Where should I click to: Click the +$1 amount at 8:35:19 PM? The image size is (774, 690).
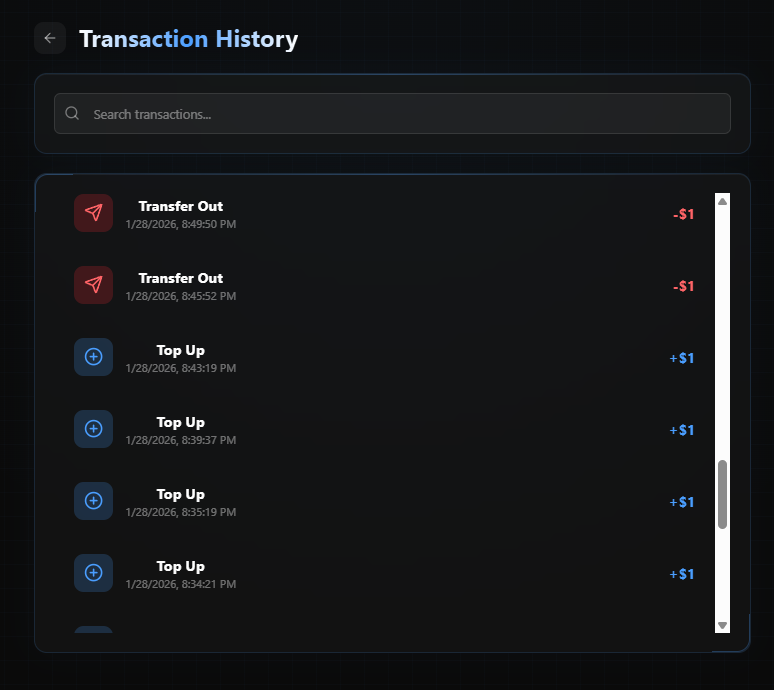(x=682, y=502)
